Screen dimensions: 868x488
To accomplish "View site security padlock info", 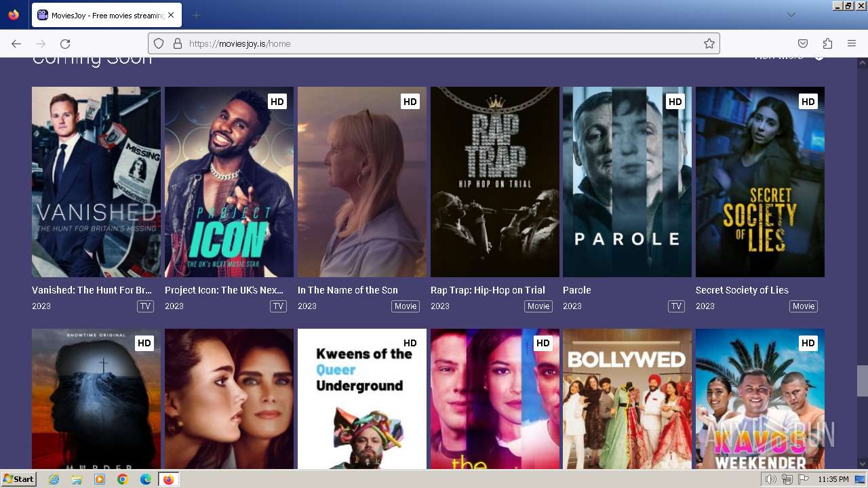I will (178, 43).
